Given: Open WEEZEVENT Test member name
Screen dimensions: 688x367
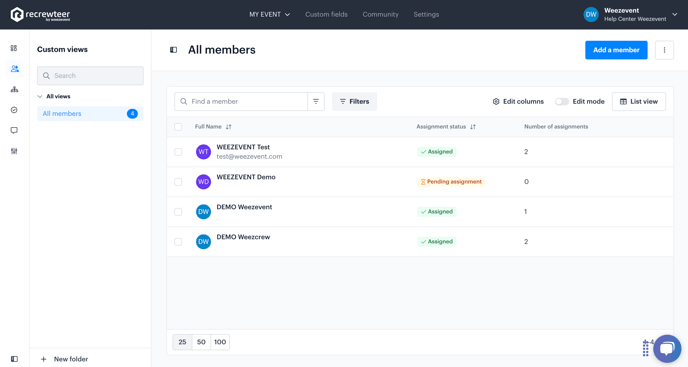Looking at the screenshot, I should click(x=243, y=147).
